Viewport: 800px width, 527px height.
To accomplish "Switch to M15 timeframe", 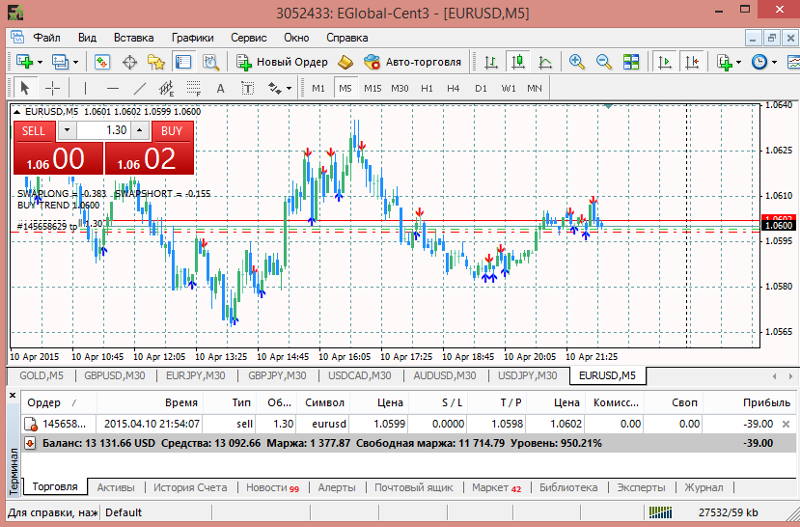I will 372,88.
